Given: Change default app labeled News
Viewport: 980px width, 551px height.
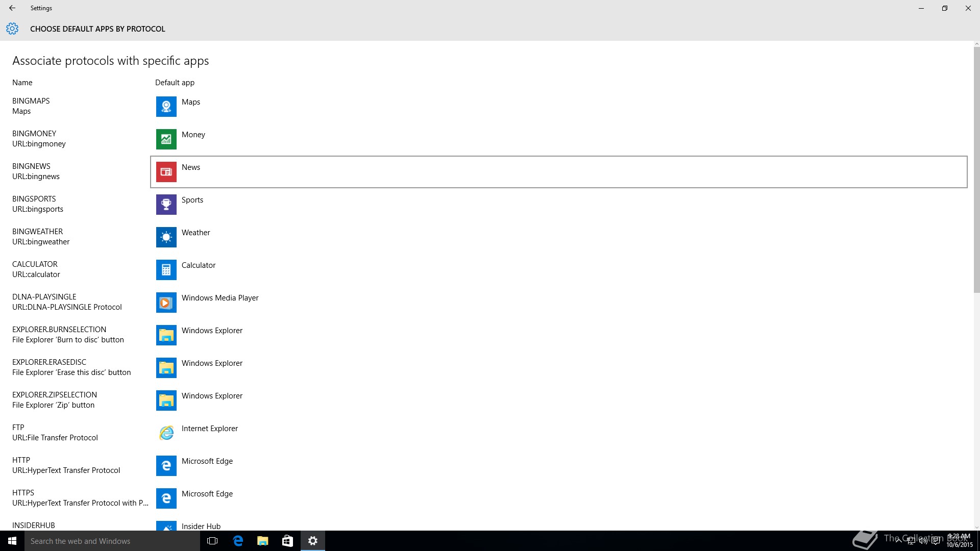Looking at the screenshot, I should pos(191,167).
